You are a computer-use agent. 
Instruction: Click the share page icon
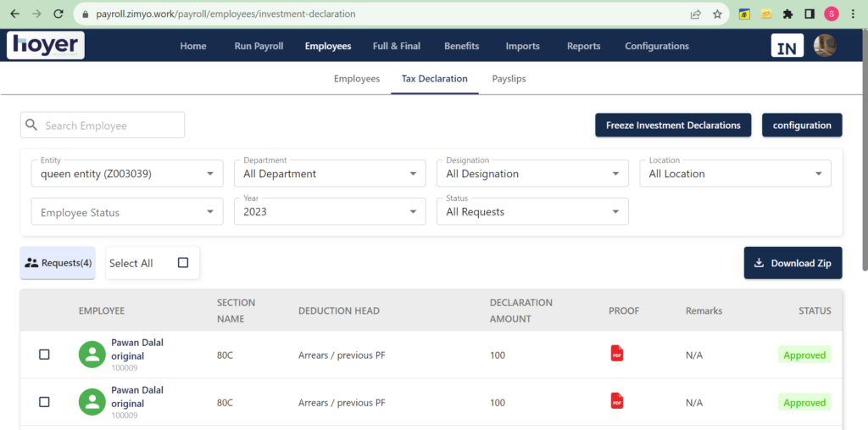coord(696,14)
